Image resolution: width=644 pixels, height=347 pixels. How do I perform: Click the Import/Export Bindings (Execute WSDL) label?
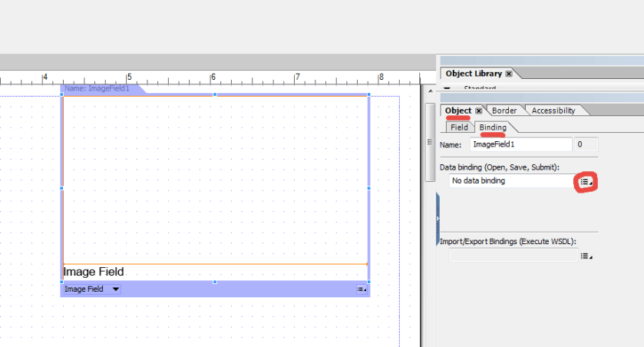tap(507, 242)
